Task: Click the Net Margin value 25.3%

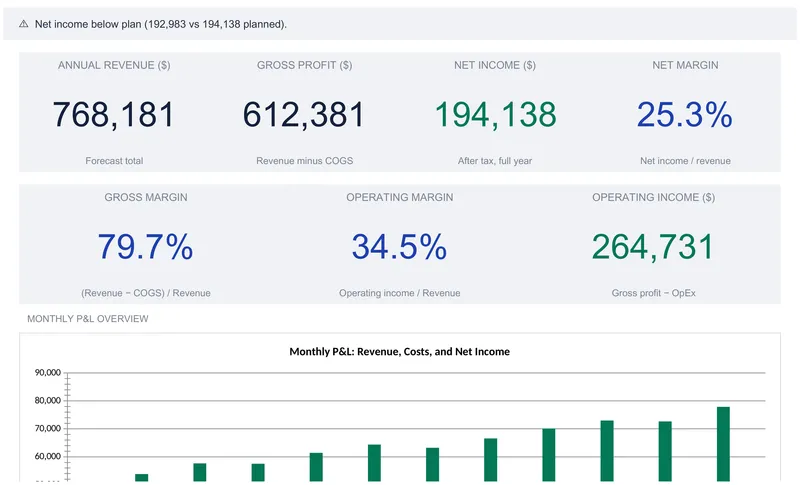Action: (x=685, y=114)
